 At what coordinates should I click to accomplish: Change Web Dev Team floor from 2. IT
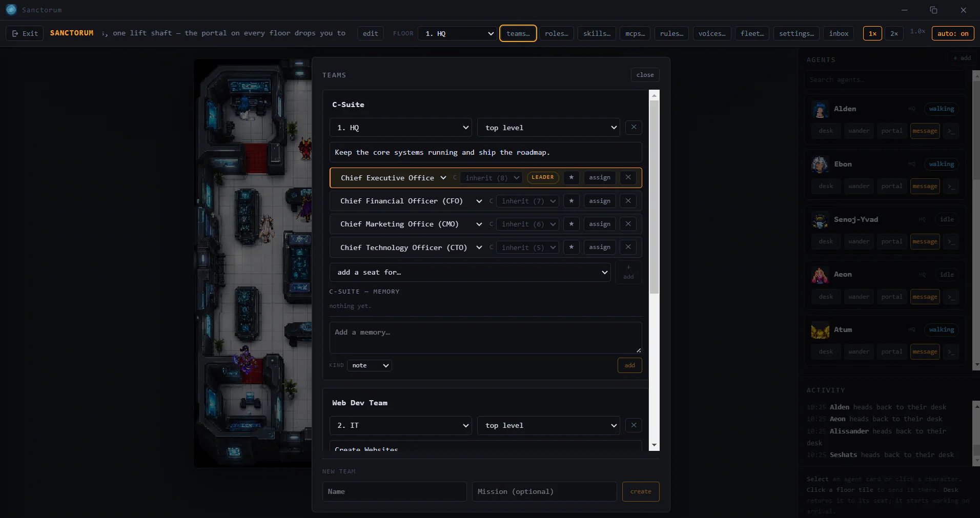pyautogui.click(x=400, y=425)
